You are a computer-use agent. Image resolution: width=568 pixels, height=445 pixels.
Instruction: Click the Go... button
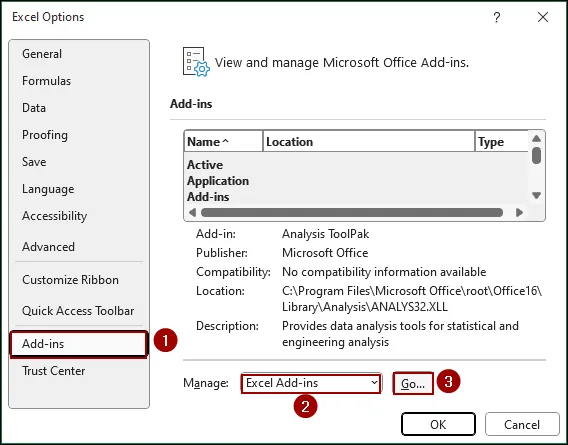coord(413,383)
